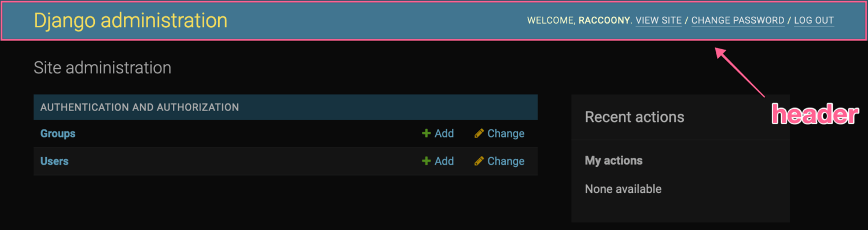This screenshot has width=868, height=230.
Task: Open the Authentication and Authorization section header
Action: [139, 107]
